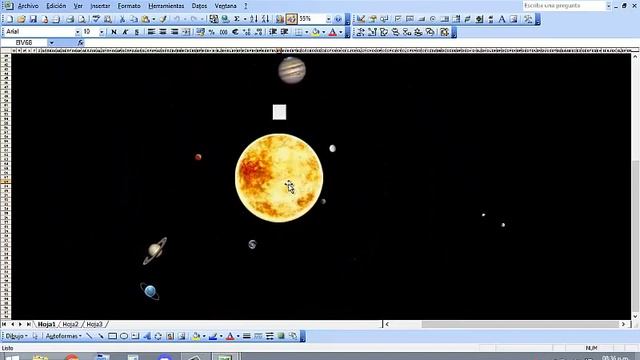Click the percent style icon
This screenshot has width=640, height=360.
[x=212, y=32]
